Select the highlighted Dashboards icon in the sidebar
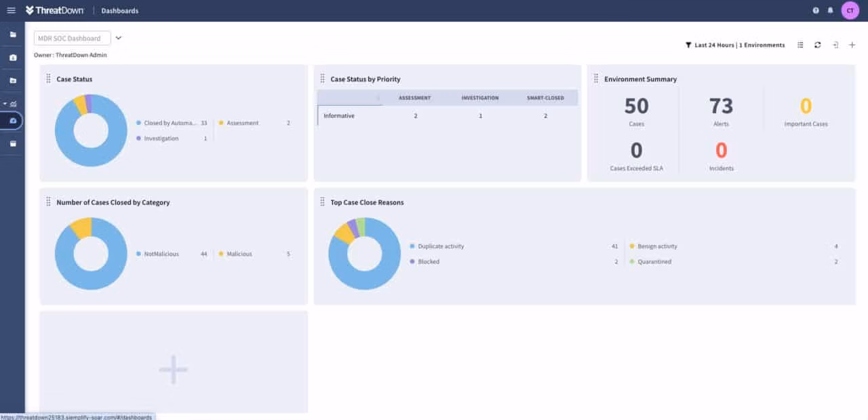The image size is (868, 420). click(x=13, y=119)
